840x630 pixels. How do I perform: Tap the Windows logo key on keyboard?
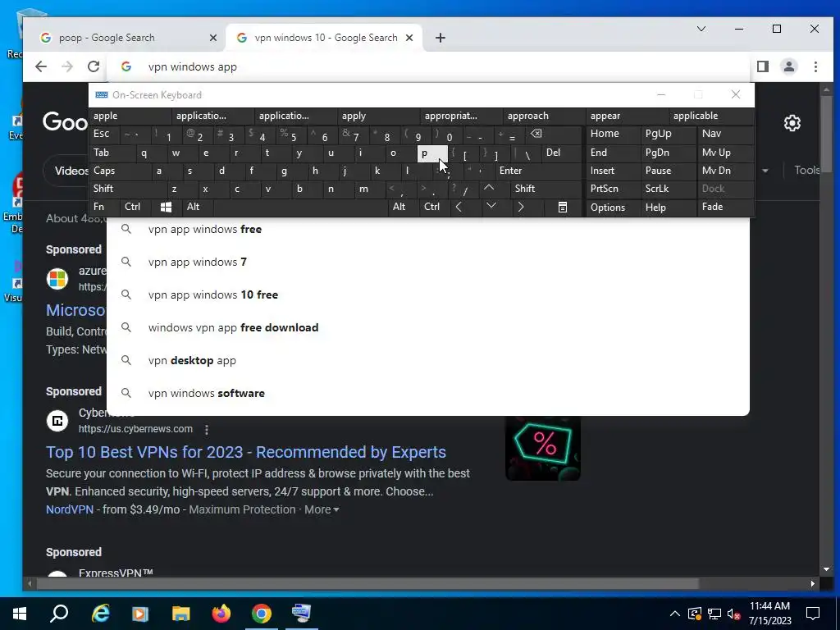tap(166, 208)
